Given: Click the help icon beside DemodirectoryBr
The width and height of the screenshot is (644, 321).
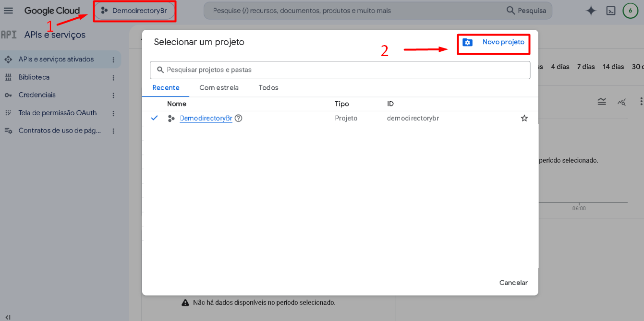Looking at the screenshot, I should (x=238, y=118).
